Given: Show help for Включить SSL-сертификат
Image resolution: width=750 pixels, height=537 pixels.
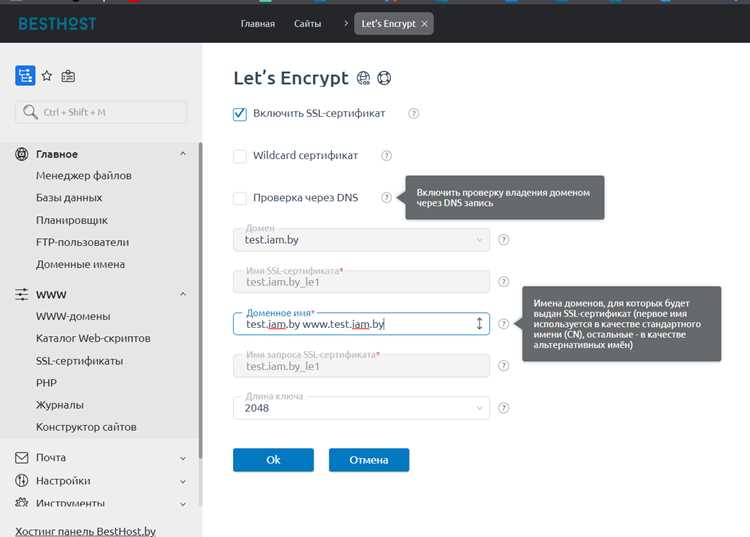Looking at the screenshot, I should pyautogui.click(x=414, y=113).
